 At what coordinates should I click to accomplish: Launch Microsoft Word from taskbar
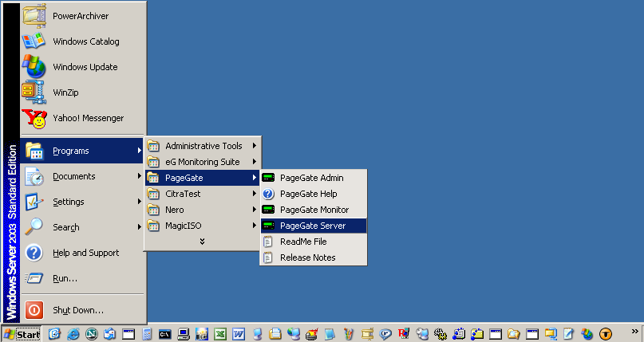239,334
